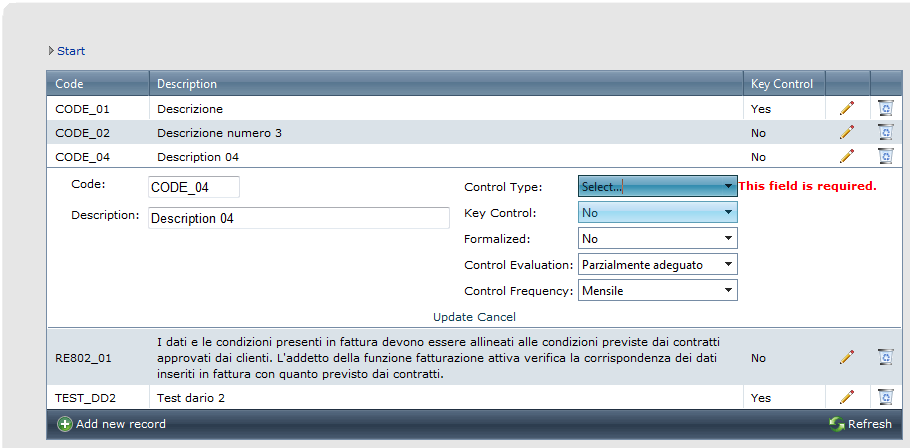Click the green plus Add new record icon
The image size is (910, 448).
(x=64, y=424)
